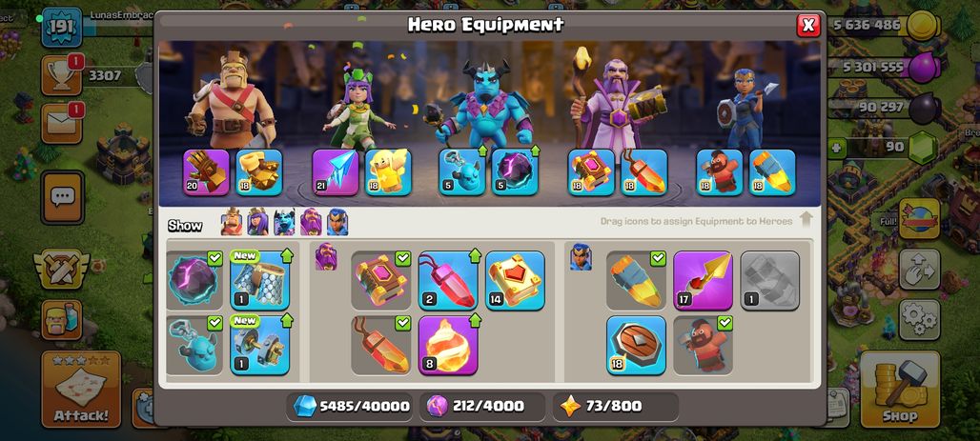This screenshot has width=980, height=441.
Task: Select the level 18 royal shield equipment
Action: (636, 346)
